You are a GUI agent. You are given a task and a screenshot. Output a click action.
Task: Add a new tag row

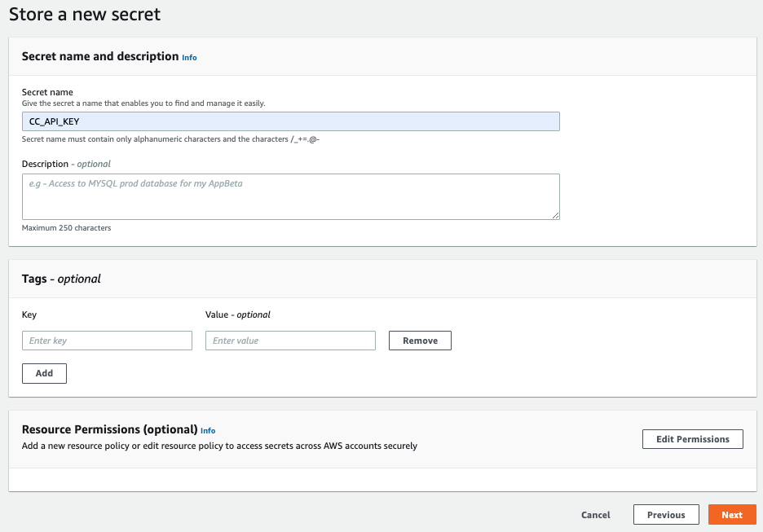pyautogui.click(x=44, y=373)
